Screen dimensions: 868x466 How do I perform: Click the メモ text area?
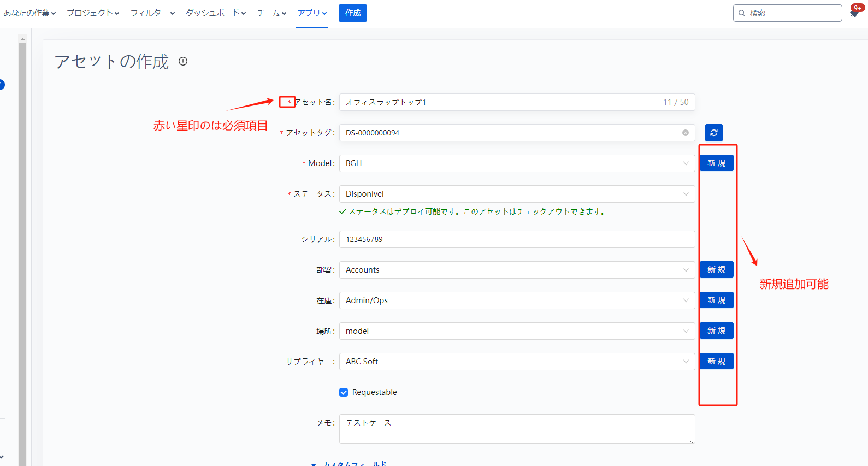[516, 429]
